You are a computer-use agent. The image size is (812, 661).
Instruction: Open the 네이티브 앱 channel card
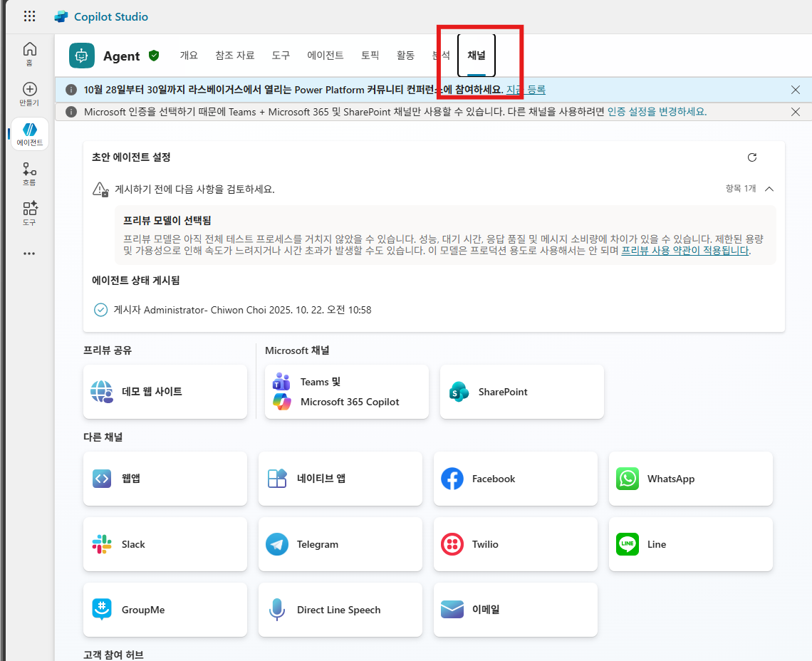click(340, 479)
